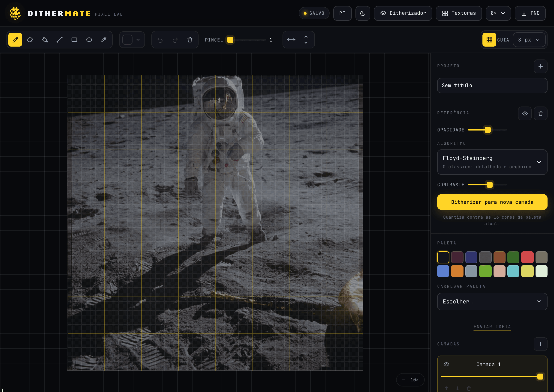Open the ENVIAR IDEIA link
This screenshot has height=392, width=554.
tap(492, 327)
